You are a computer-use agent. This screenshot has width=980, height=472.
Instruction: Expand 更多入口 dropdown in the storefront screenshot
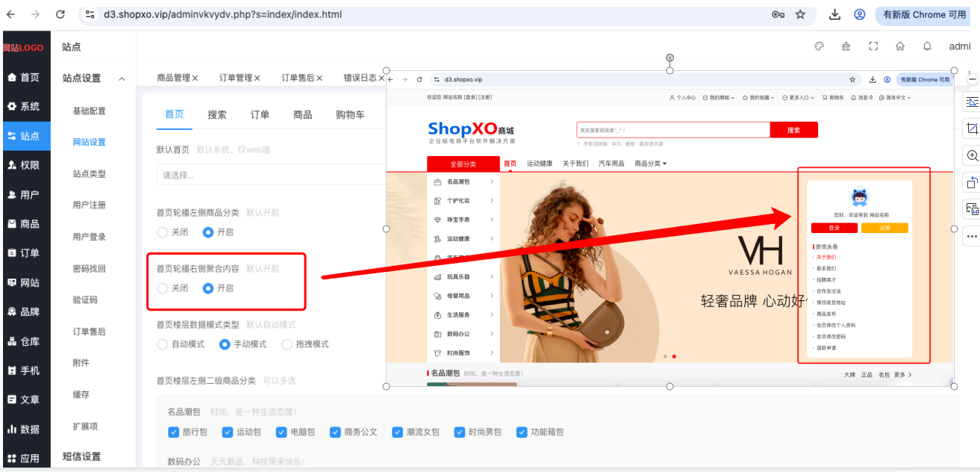(x=798, y=97)
